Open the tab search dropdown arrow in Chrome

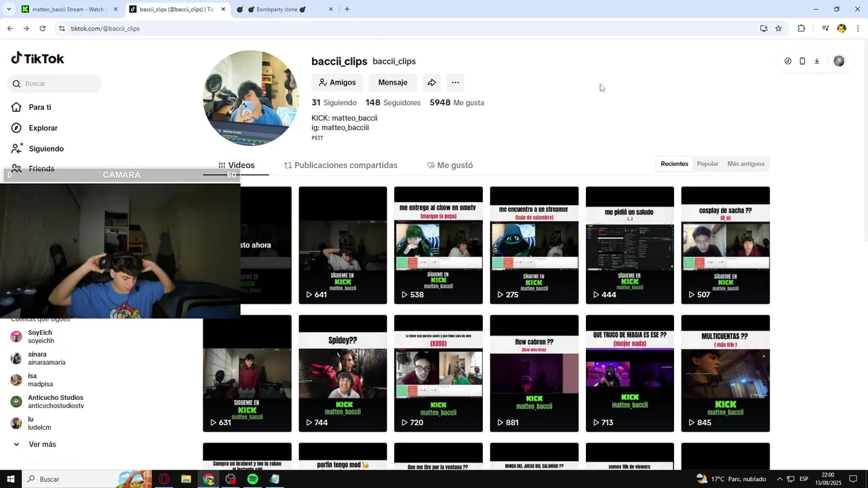9,9
